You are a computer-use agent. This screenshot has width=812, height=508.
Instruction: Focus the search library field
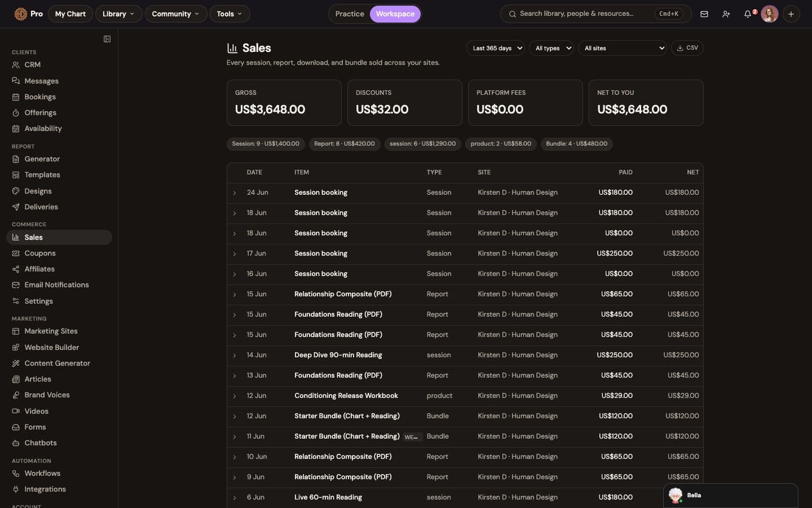click(595, 14)
